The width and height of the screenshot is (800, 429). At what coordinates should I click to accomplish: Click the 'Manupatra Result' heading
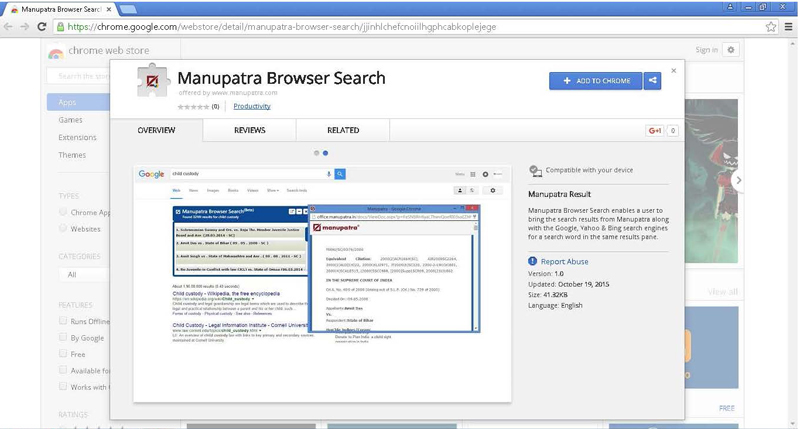[x=559, y=194]
